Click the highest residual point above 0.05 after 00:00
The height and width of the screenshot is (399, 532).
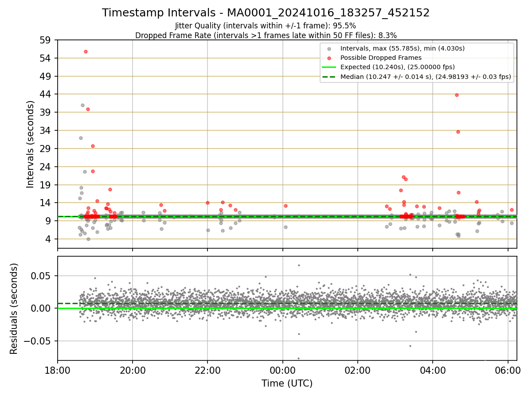click(x=299, y=265)
